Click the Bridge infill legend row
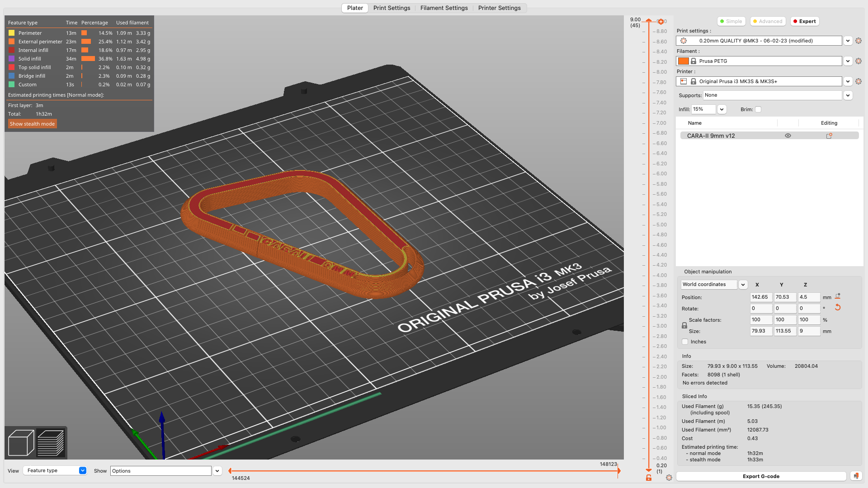Viewport: 868px width, 488px height. pyautogui.click(x=79, y=76)
